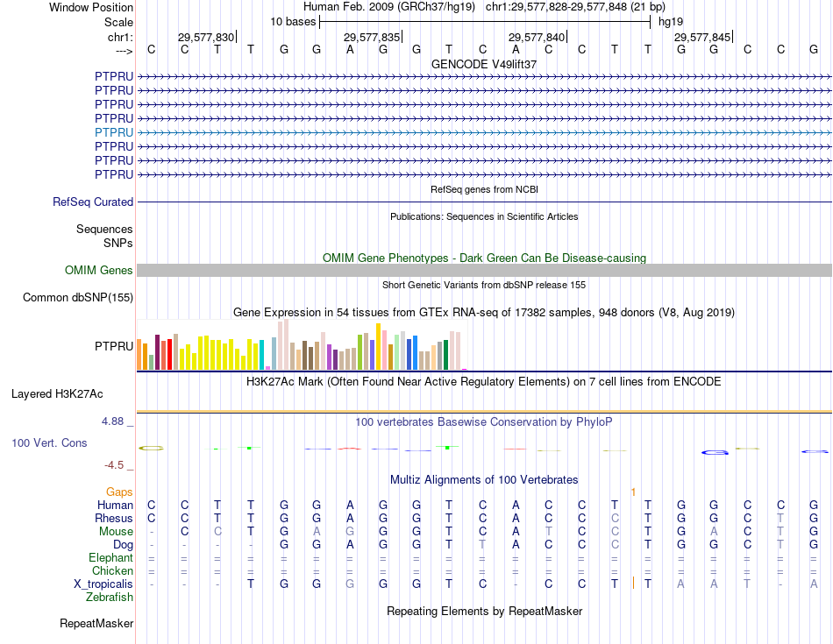
Task: Open the PhyloP Basewise Conservation title
Action: [484, 421]
